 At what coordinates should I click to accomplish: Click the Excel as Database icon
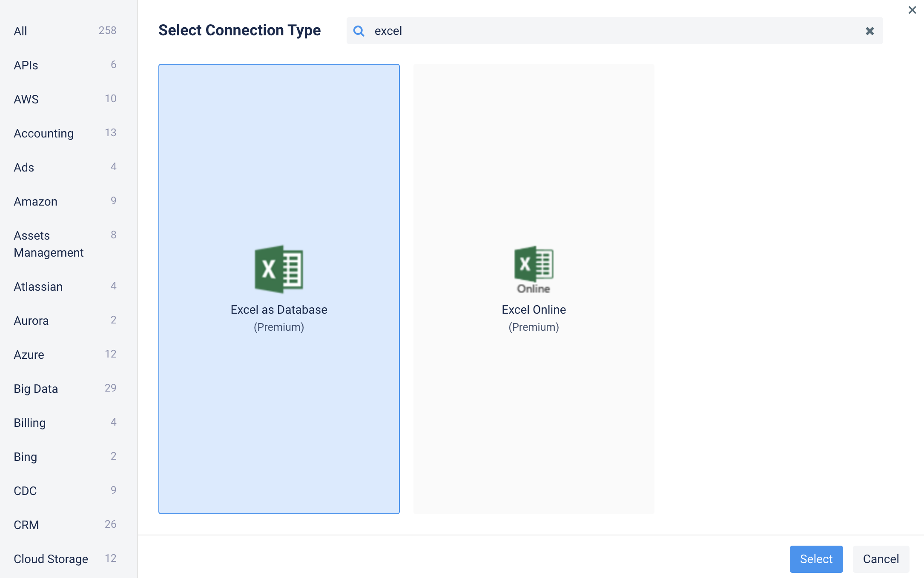[x=279, y=269]
